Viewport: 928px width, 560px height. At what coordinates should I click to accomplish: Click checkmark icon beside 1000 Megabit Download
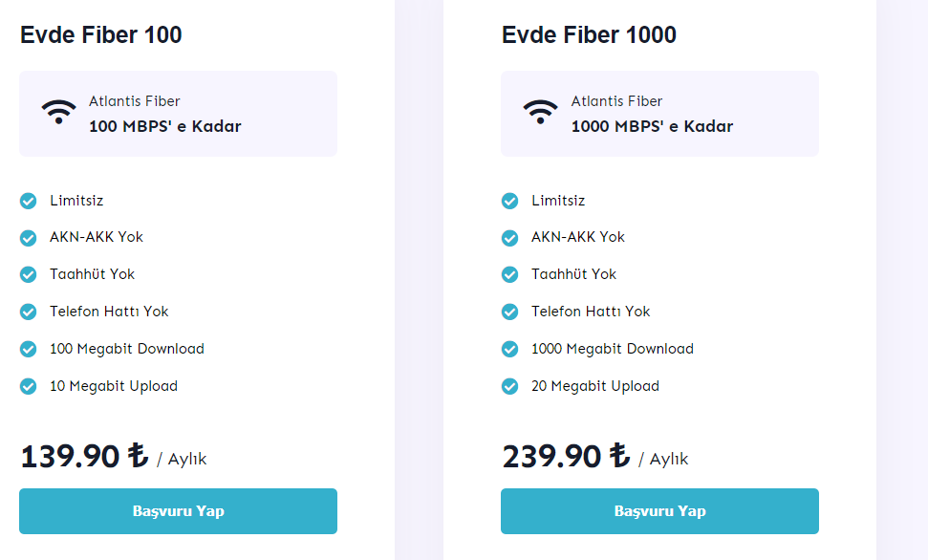[x=510, y=349]
